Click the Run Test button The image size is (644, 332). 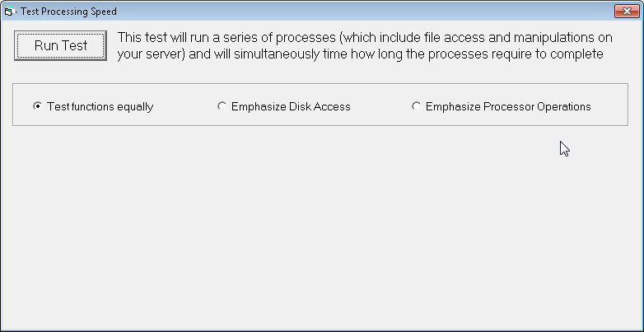click(x=60, y=46)
